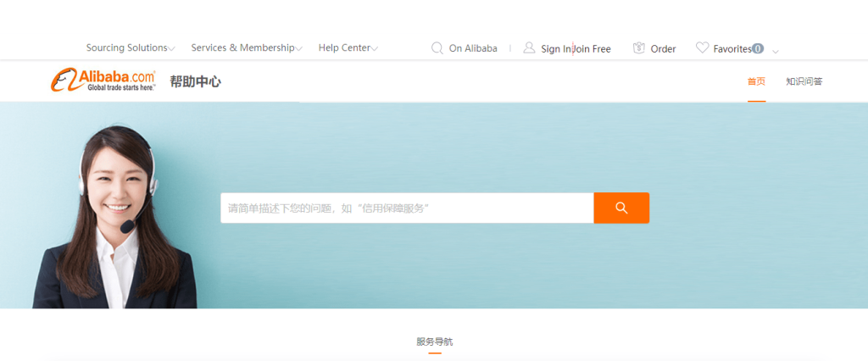Click the orange search button
Image resolution: width=868 pixels, height=361 pixels.
click(621, 208)
